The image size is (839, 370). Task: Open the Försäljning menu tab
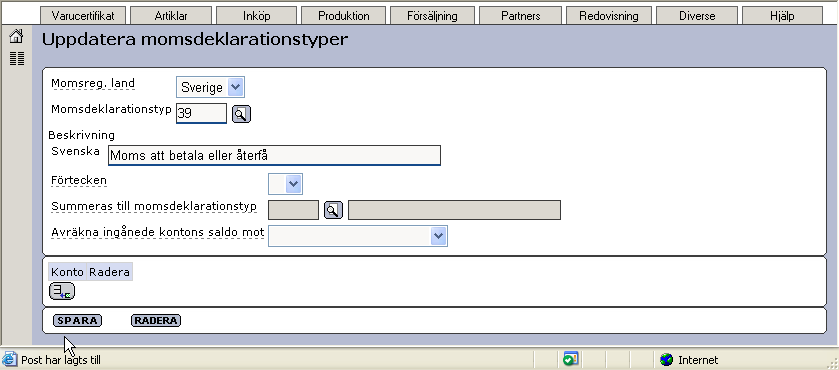(x=432, y=16)
